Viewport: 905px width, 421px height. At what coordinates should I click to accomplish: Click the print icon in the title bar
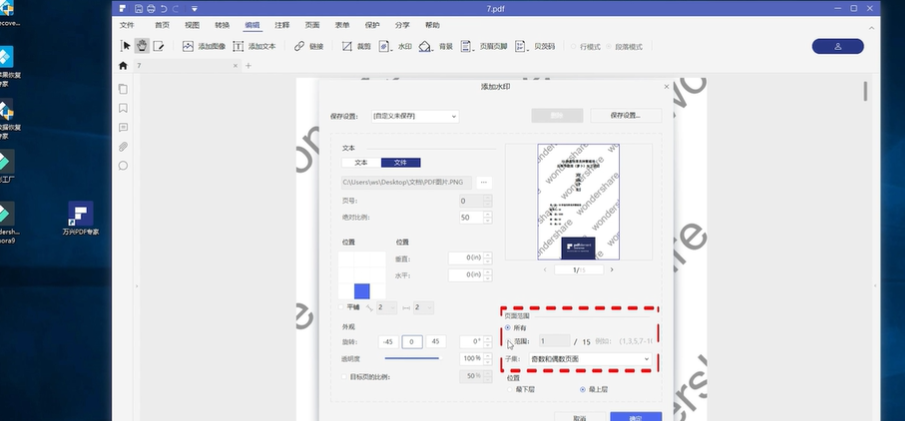pyautogui.click(x=151, y=9)
